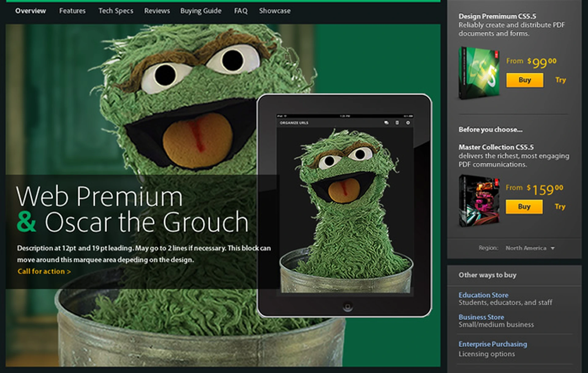Buy Master Collection CS5.5 for $159
The image size is (588, 373).
coord(524,207)
